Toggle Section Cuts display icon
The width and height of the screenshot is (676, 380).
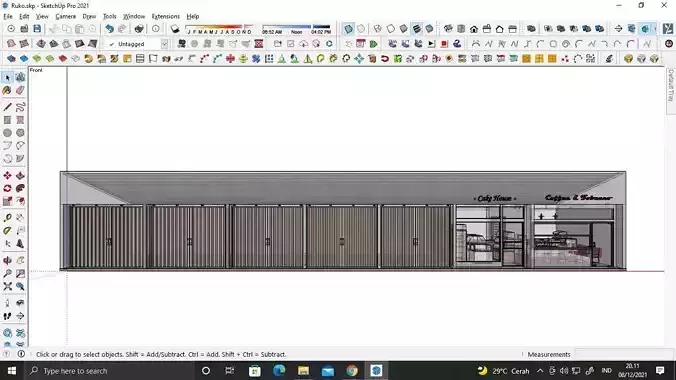point(645,29)
